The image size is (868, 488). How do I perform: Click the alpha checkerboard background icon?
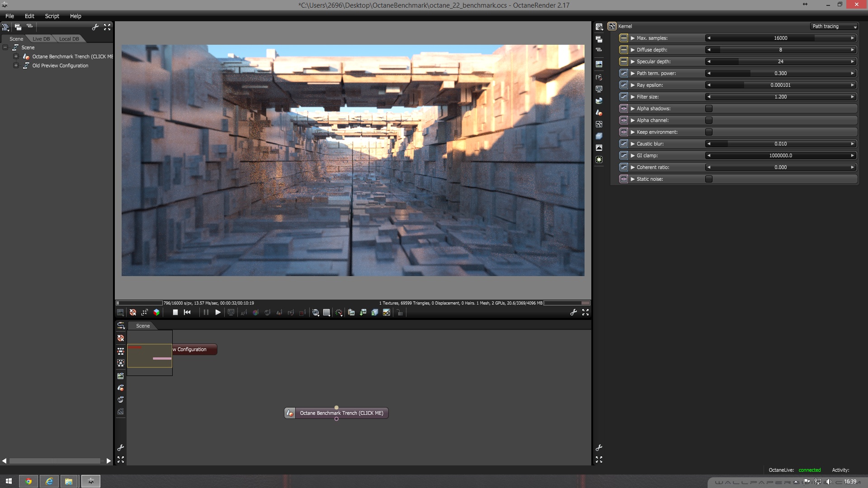pyautogui.click(x=387, y=312)
